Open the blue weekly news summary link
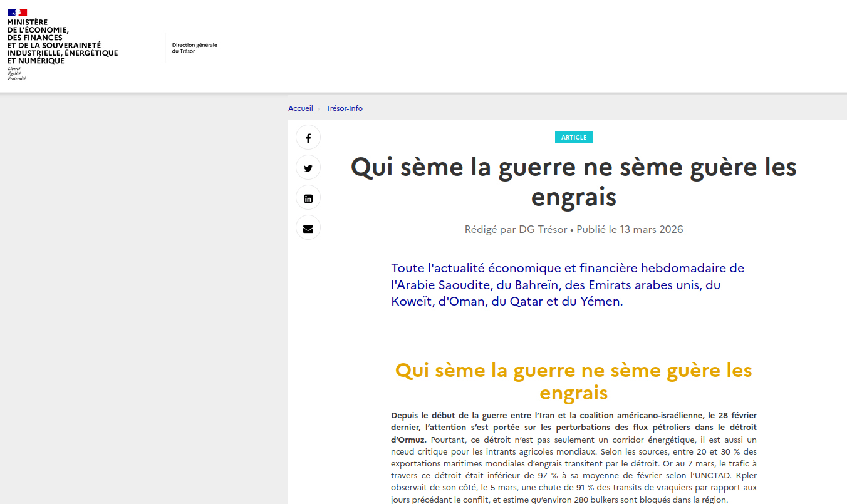 click(x=567, y=285)
